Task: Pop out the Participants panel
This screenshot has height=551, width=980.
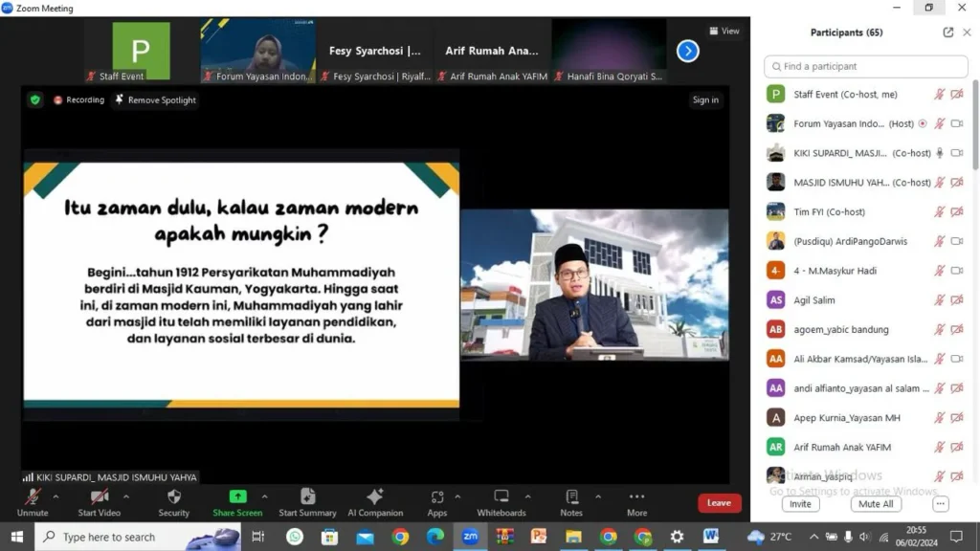Action: pos(948,33)
